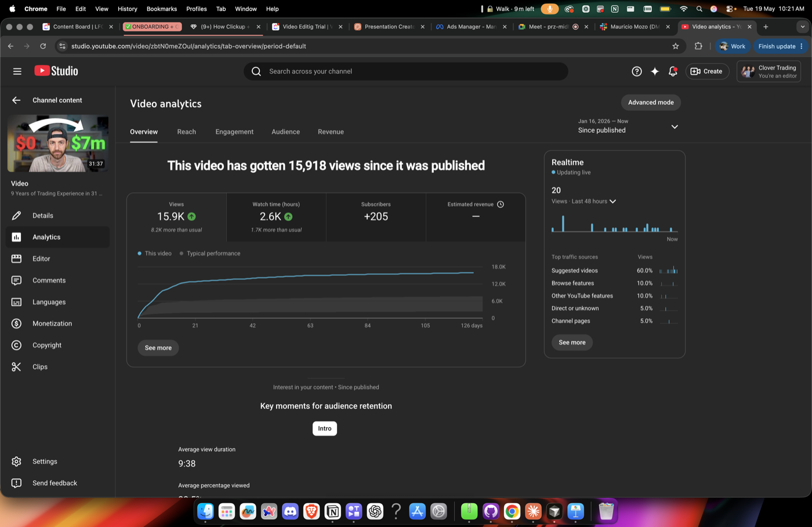Switch to the Revenue tab
The height and width of the screenshot is (527, 812).
331,132
